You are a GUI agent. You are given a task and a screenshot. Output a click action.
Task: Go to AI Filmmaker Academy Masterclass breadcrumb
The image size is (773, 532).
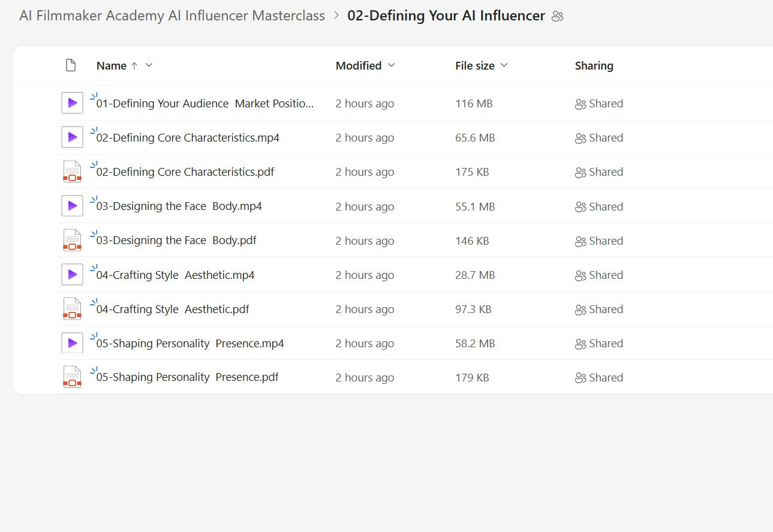(x=172, y=16)
